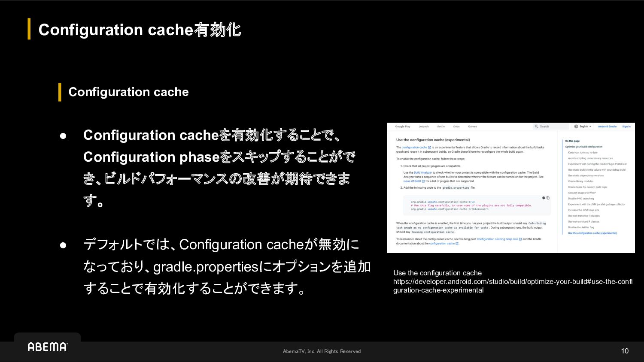This screenshot has height=362, width=644.
Task: Select highlighted Use the configuration cache (experimental) sidebar entry
Action: (592, 233)
